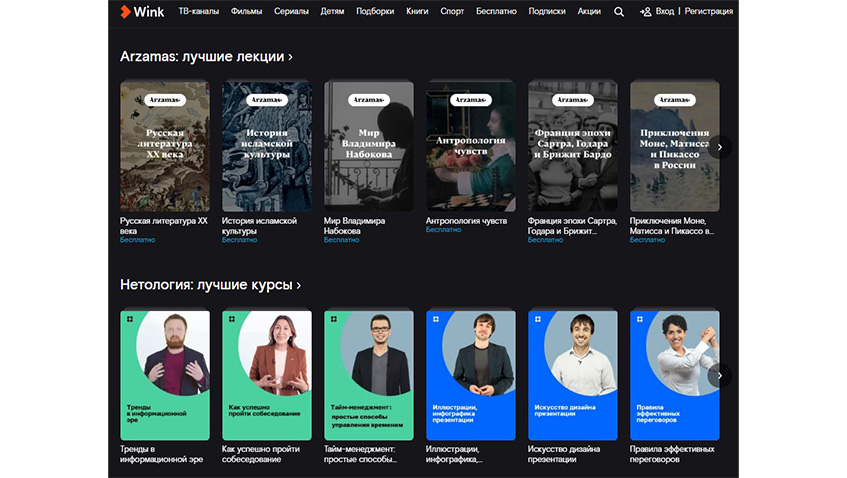Click Arzamas badge on Приключения Моне poster
847x478 pixels.
click(675, 100)
